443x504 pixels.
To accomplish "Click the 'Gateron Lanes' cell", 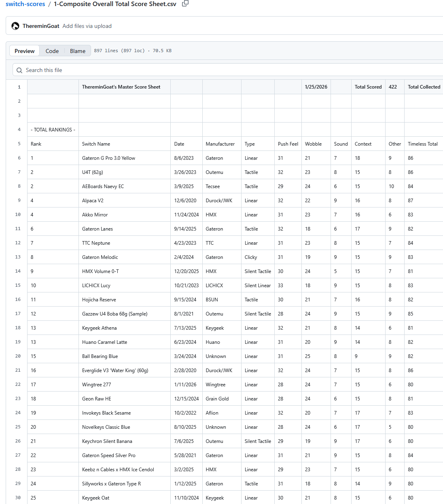I will click(x=125, y=229).
